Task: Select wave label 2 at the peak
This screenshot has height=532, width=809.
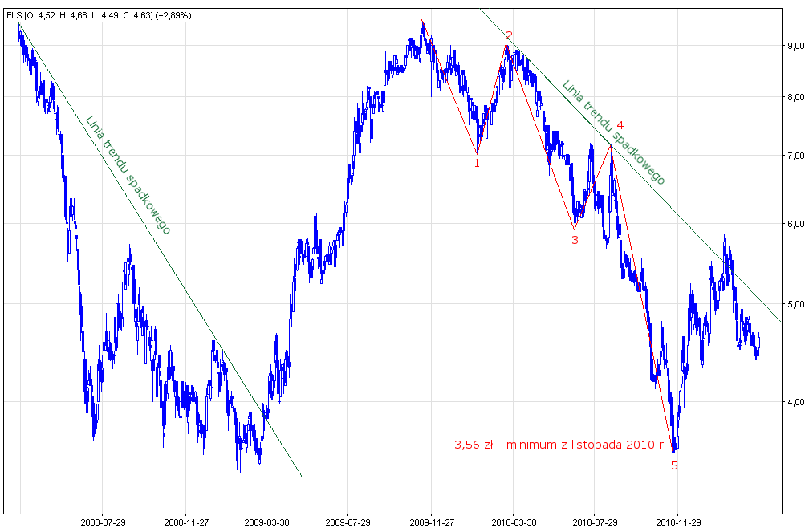Action: [509, 35]
